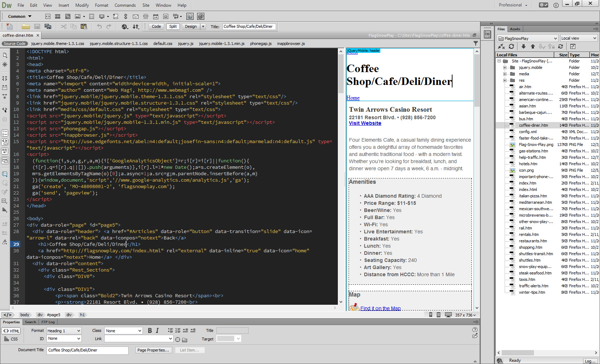
Task: Open the Format Heading 1 dropdown
Action: point(64,331)
